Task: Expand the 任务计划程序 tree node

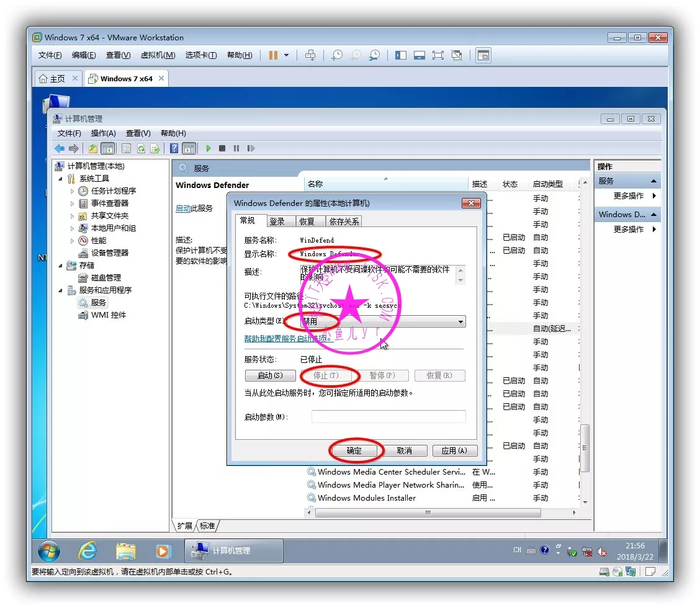Action: pos(73,191)
